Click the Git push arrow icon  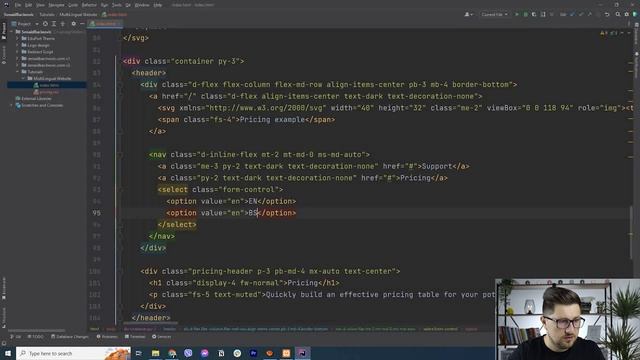[x=590, y=14]
